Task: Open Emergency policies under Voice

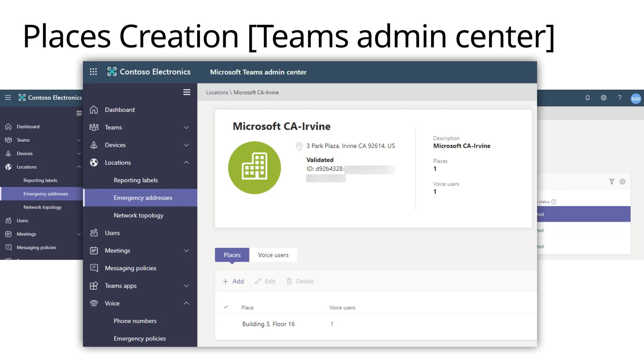Action: (x=141, y=338)
